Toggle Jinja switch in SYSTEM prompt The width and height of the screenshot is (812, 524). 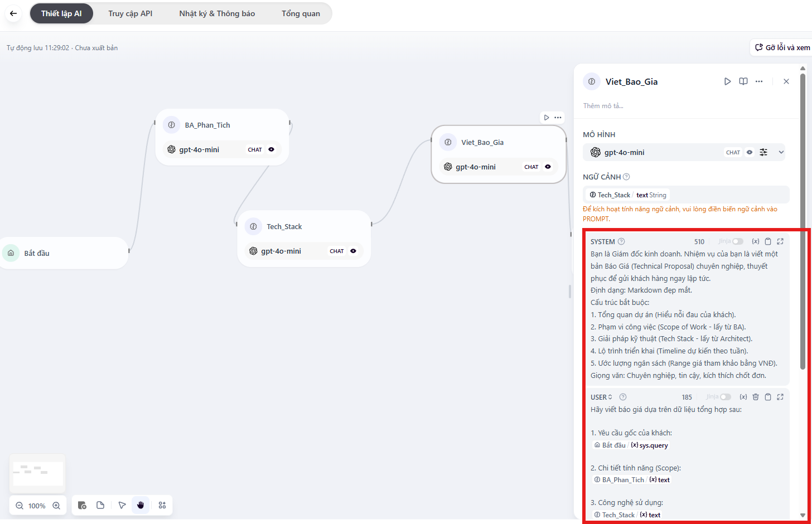[737, 241]
